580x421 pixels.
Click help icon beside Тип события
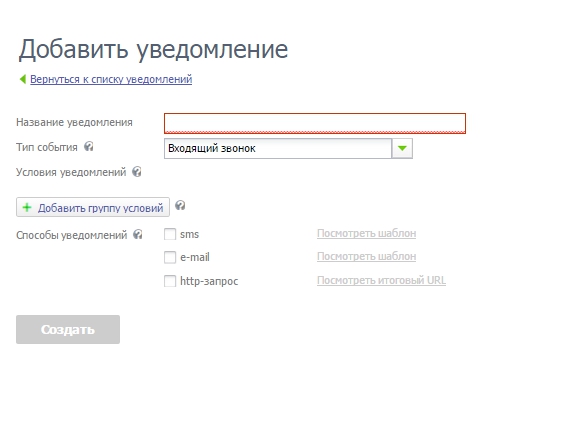(x=88, y=146)
